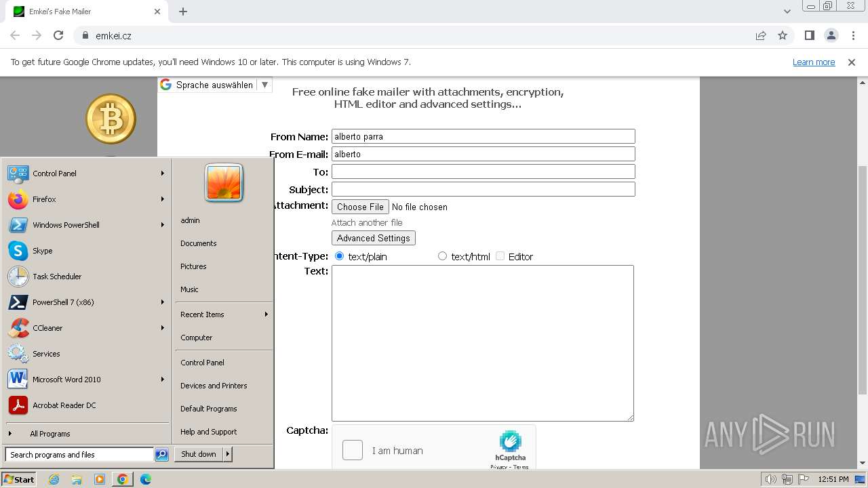Open a new Chrome tab

(183, 12)
